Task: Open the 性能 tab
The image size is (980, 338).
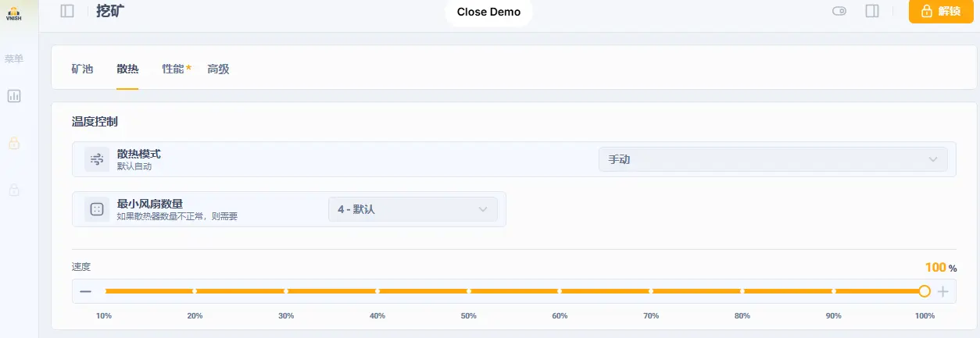Action: (x=173, y=69)
